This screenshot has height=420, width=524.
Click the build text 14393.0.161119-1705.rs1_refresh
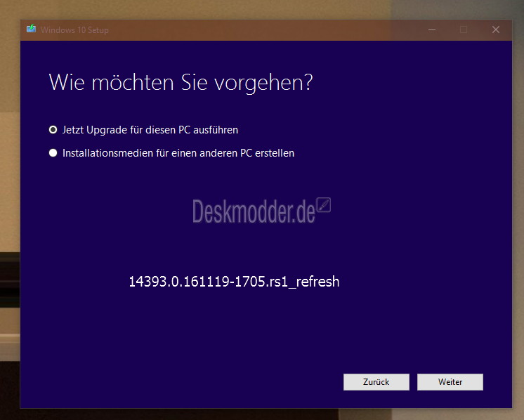(234, 282)
